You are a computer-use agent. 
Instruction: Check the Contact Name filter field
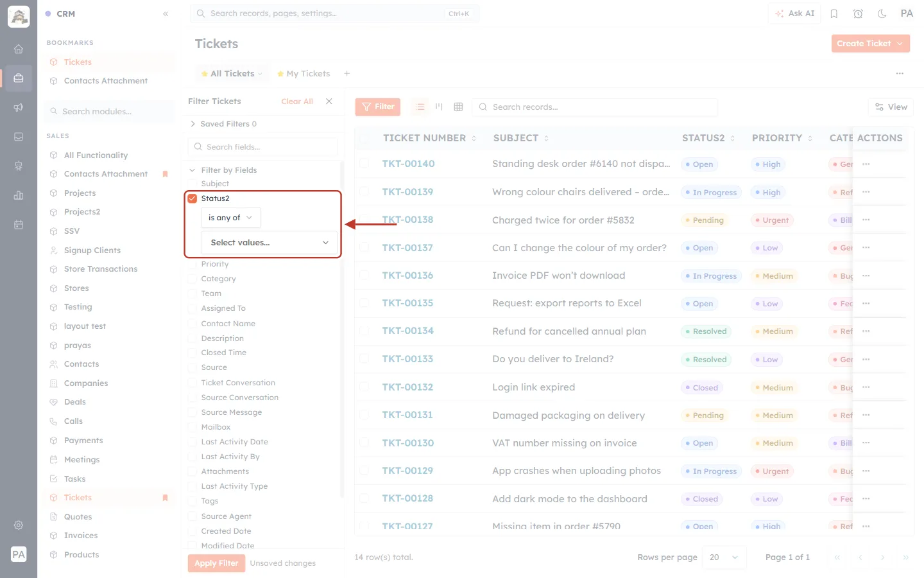click(193, 324)
